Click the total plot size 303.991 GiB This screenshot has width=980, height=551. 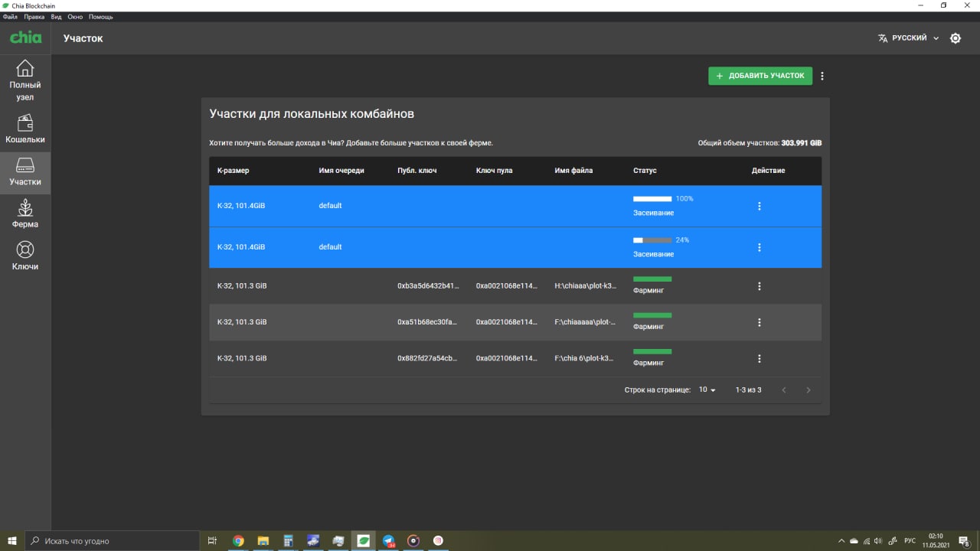pos(802,143)
